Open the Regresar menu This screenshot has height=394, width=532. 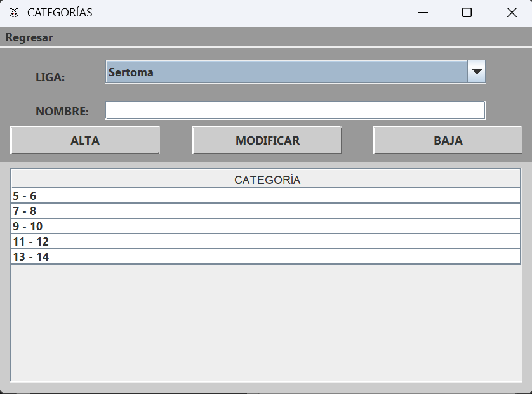29,37
